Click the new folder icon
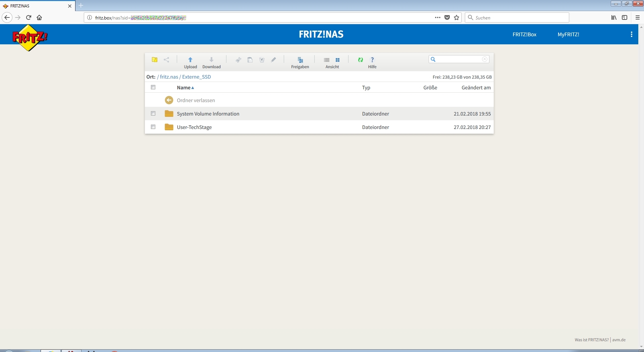 [155, 60]
